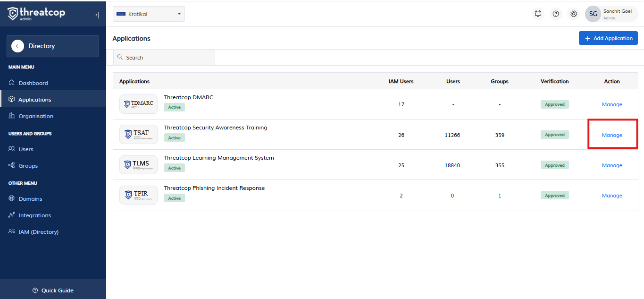Click the applications Search field
This screenshot has height=299, width=644.
click(165, 58)
